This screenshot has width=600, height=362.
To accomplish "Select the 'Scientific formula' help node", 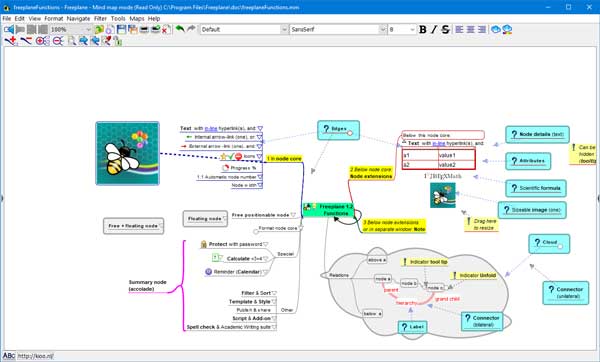I will 536,188.
